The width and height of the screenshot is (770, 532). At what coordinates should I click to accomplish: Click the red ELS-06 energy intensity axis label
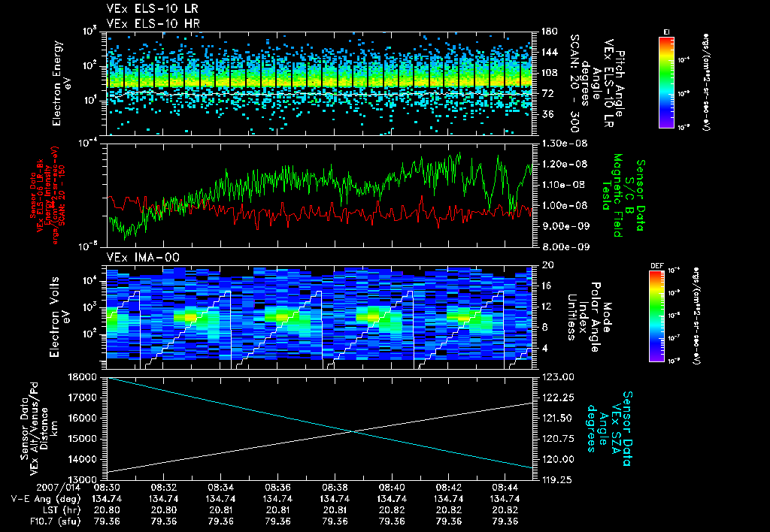47,195
